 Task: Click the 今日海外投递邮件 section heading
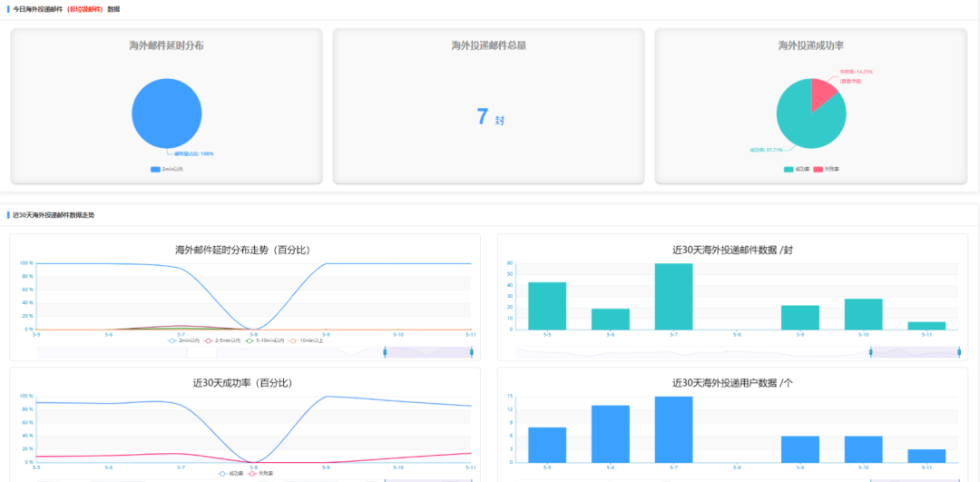click(37, 9)
